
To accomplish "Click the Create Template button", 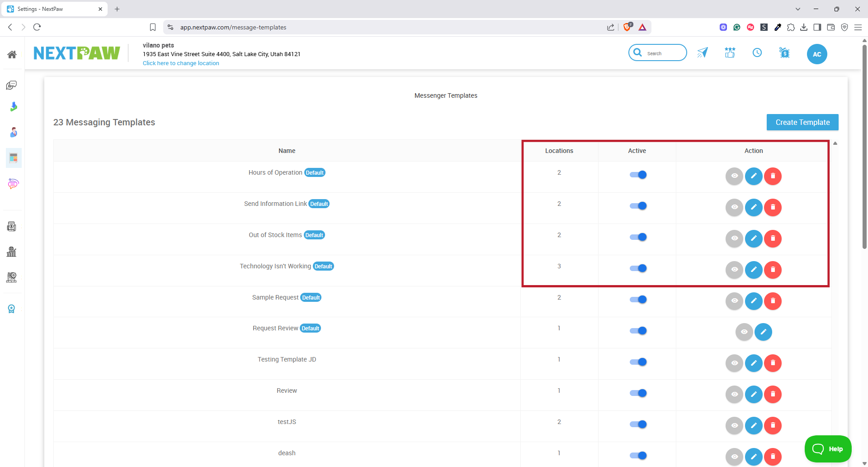I will click(x=802, y=122).
